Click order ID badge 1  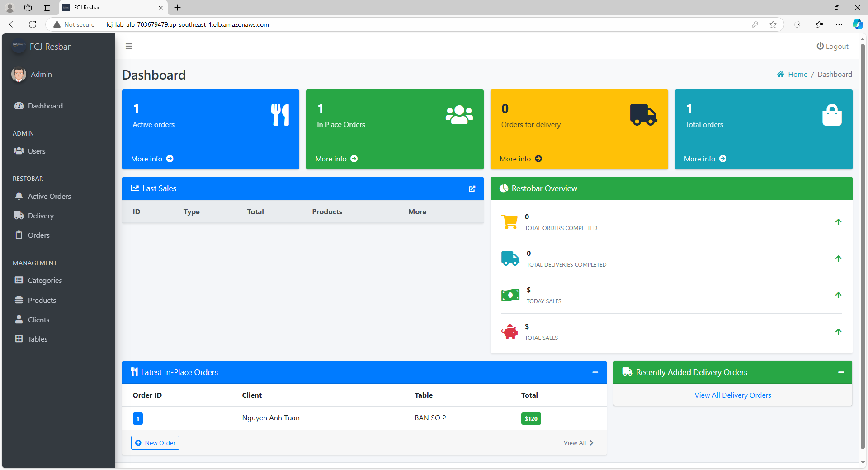tap(138, 418)
